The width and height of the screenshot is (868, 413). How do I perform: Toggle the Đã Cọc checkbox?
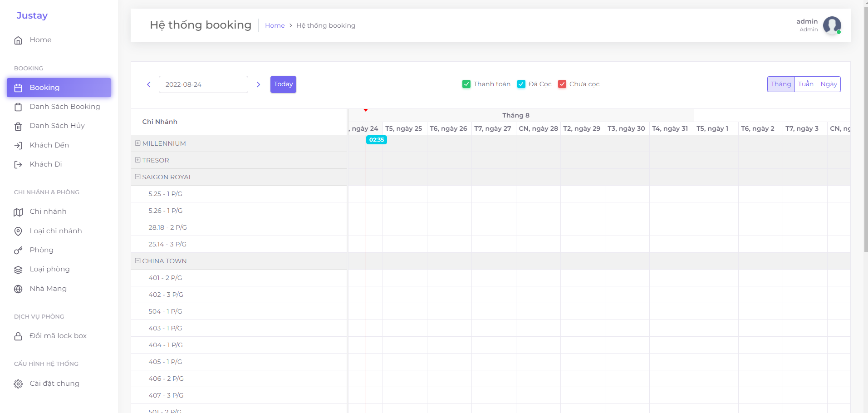click(521, 84)
